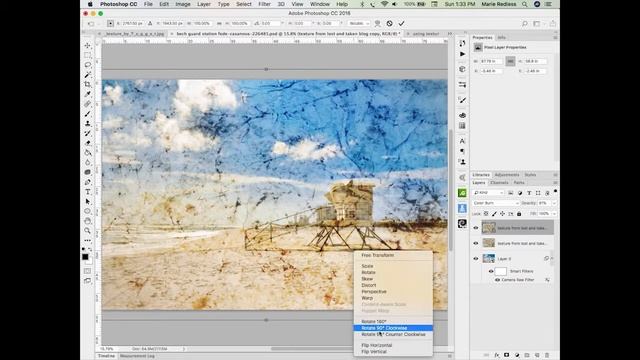Select the Magic Wand tool
Viewport: 640px width, 360px height.
[x=88, y=75]
